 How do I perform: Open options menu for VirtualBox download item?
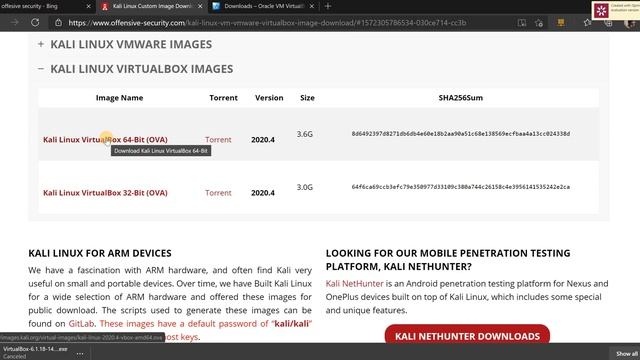click(80, 353)
